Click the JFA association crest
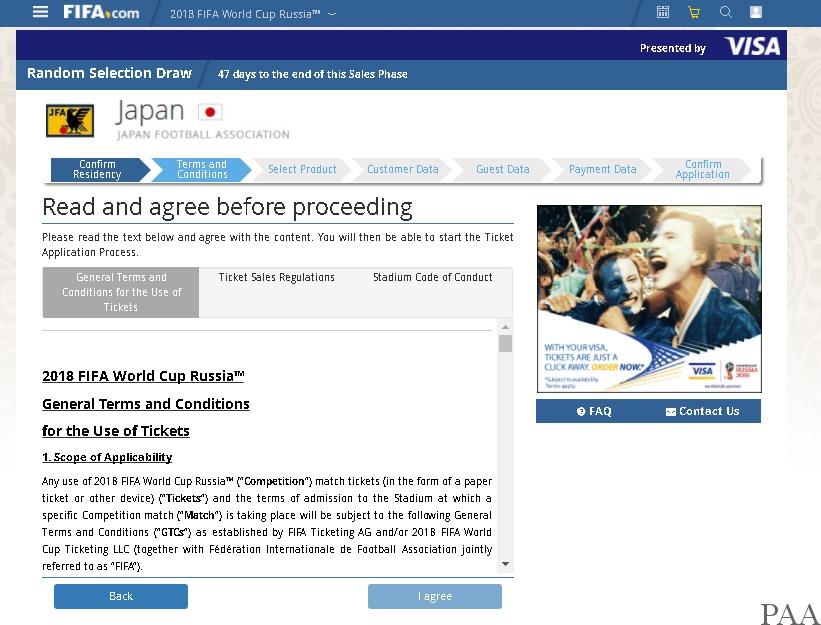The height and width of the screenshot is (625, 821). pyautogui.click(x=70, y=120)
